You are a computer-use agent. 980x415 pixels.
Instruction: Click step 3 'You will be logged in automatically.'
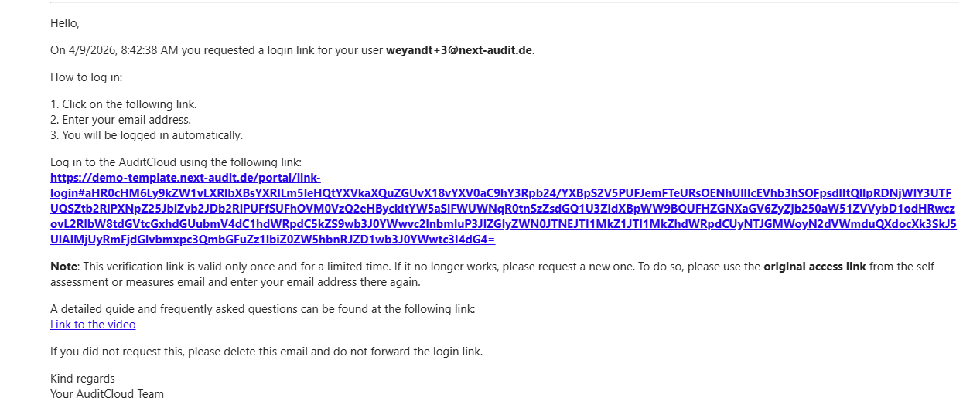pos(147,135)
